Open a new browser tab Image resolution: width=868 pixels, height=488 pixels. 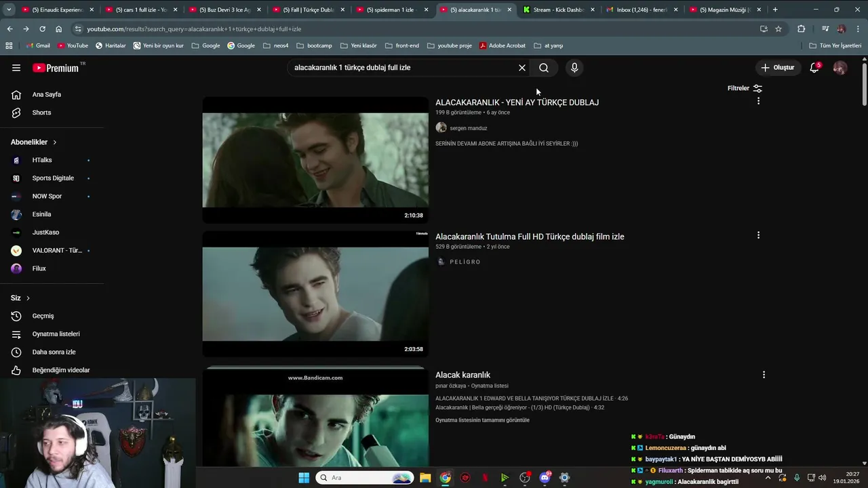click(x=775, y=9)
